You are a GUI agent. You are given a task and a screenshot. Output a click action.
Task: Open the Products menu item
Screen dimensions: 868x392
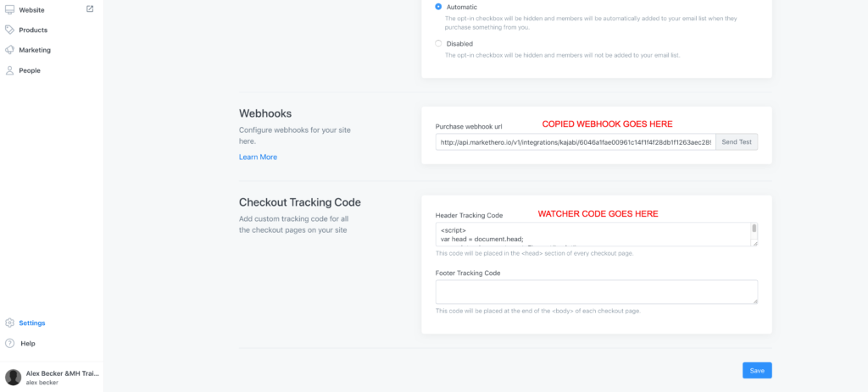coord(33,30)
